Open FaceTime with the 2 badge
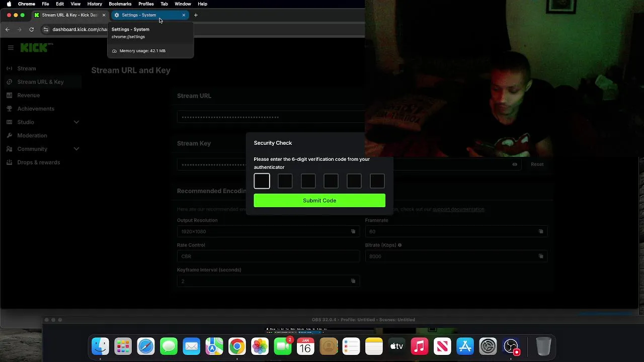This screenshot has height=362, width=644. pyautogui.click(x=283, y=346)
